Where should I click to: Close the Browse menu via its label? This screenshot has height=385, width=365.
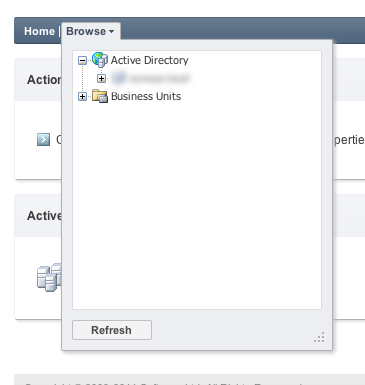pyautogui.click(x=86, y=31)
